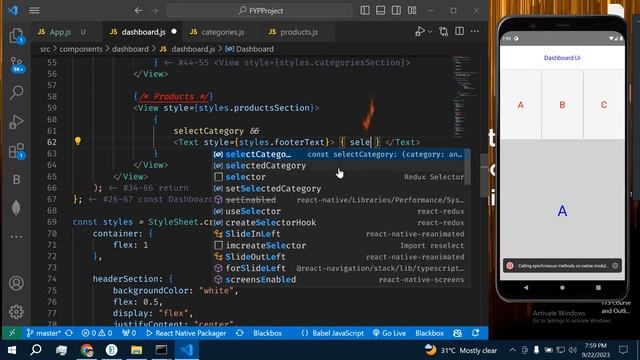The width and height of the screenshot is (640, 360).
Task: Open Google Chrome from the taskbar
Action: [87, 350]
